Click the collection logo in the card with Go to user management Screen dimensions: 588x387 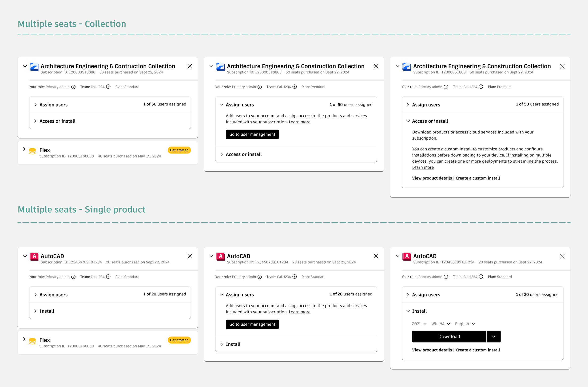(220, 67)
